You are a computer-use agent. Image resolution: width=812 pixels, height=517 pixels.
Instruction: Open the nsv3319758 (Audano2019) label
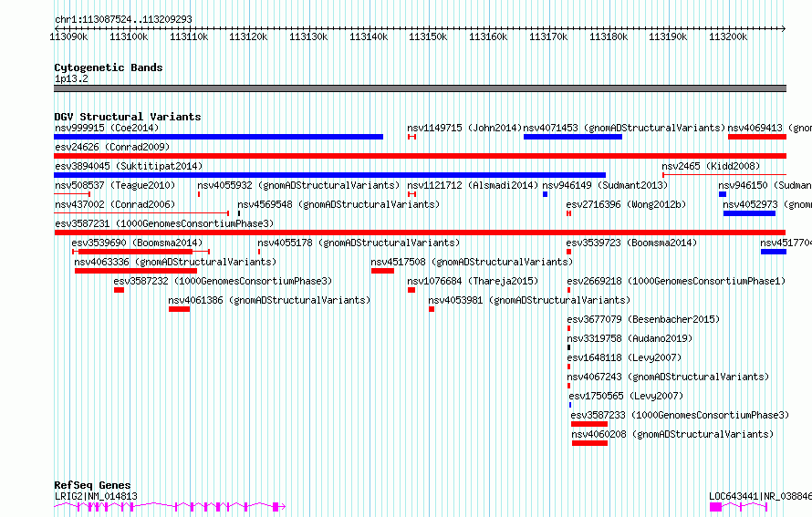coord(630,338)
